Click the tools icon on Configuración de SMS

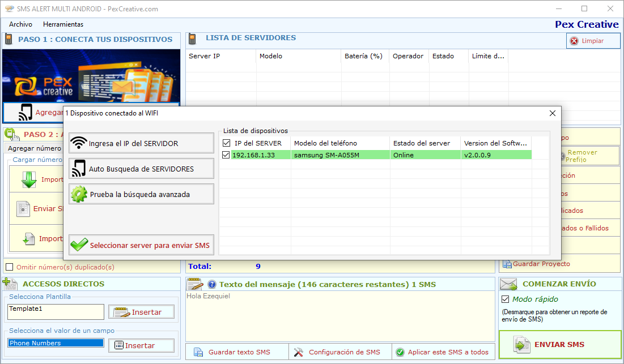[x=299, y=352]
